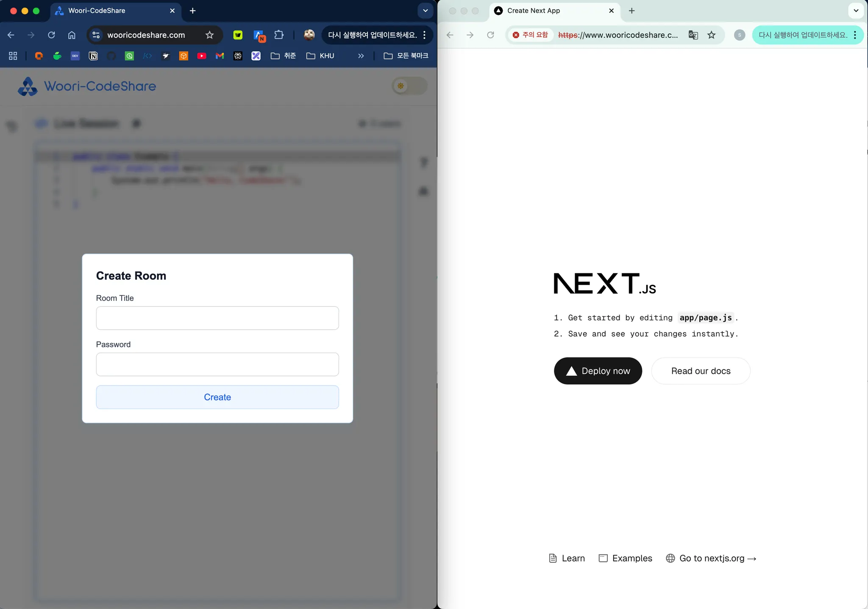The image size is (868, 609).
Task: Click the Deploy now button
Action: [598, 371]
